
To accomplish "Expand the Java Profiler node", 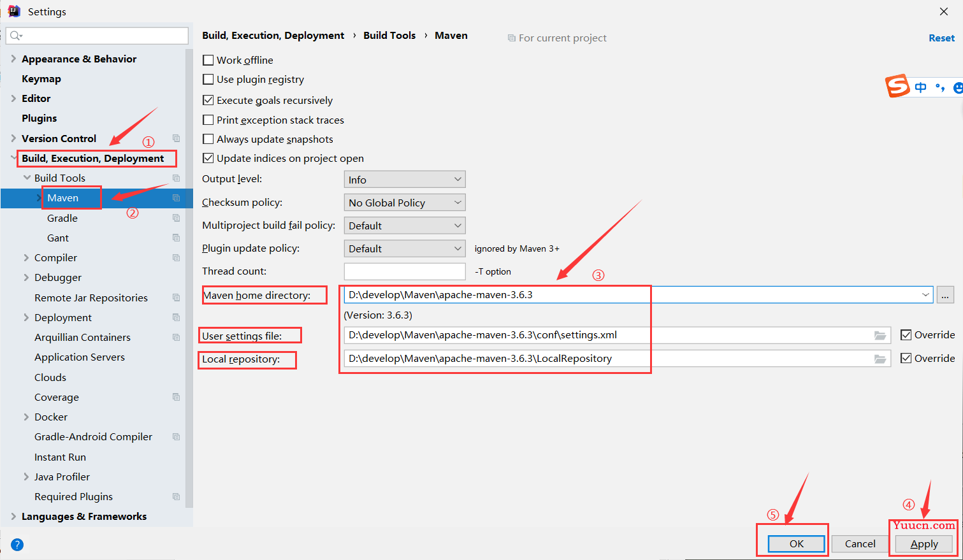I will [x=26, y=477].
